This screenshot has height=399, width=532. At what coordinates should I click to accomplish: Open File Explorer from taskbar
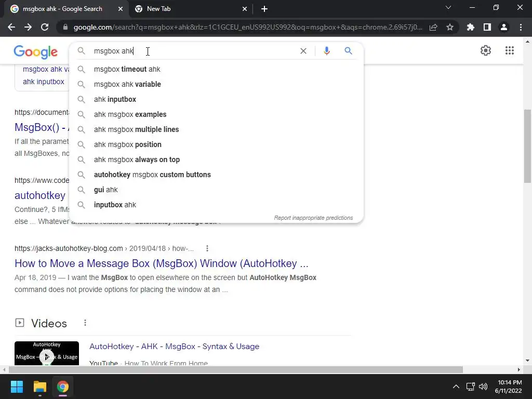click(39, 387)
